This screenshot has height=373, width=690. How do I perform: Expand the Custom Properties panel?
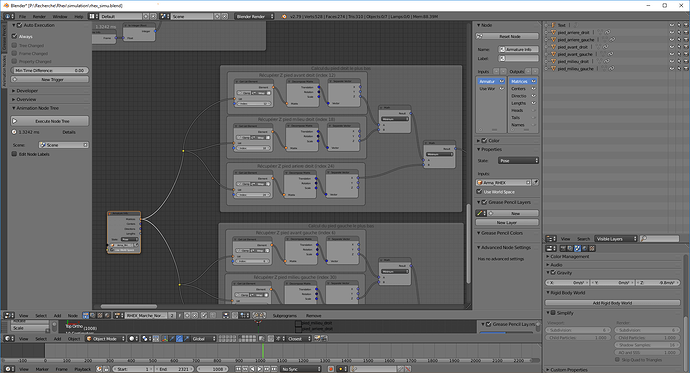(x=569, y=370)
